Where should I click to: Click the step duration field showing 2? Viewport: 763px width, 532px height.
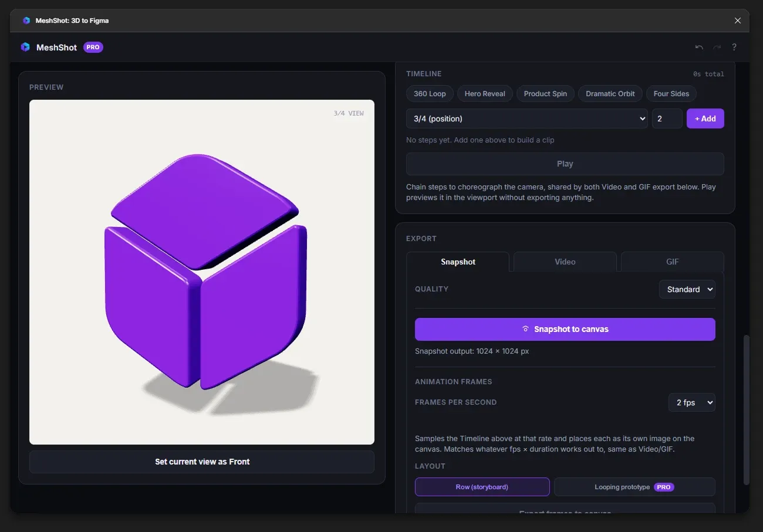point(667,118)
